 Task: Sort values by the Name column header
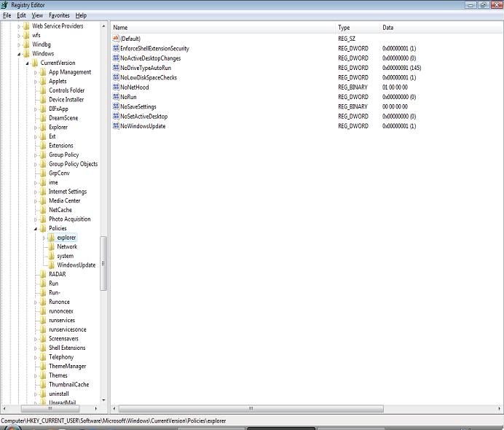click(120, 28)
